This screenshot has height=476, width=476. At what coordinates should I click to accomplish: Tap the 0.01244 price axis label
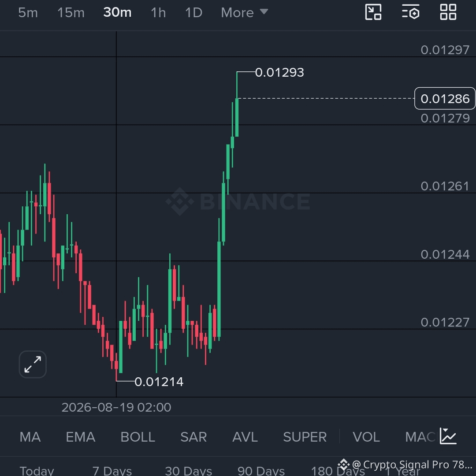(x=445, y=254)
